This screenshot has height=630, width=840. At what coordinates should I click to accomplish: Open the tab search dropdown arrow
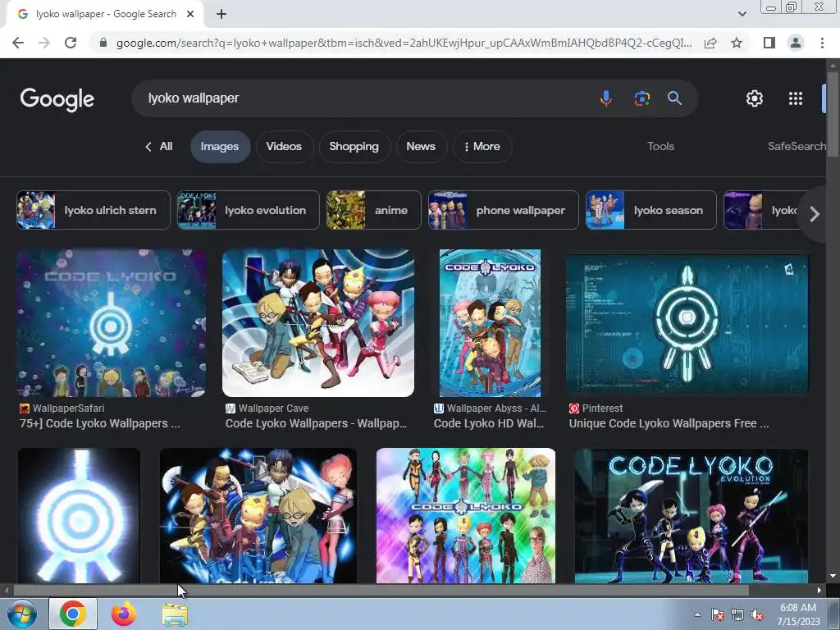[742, 15]
